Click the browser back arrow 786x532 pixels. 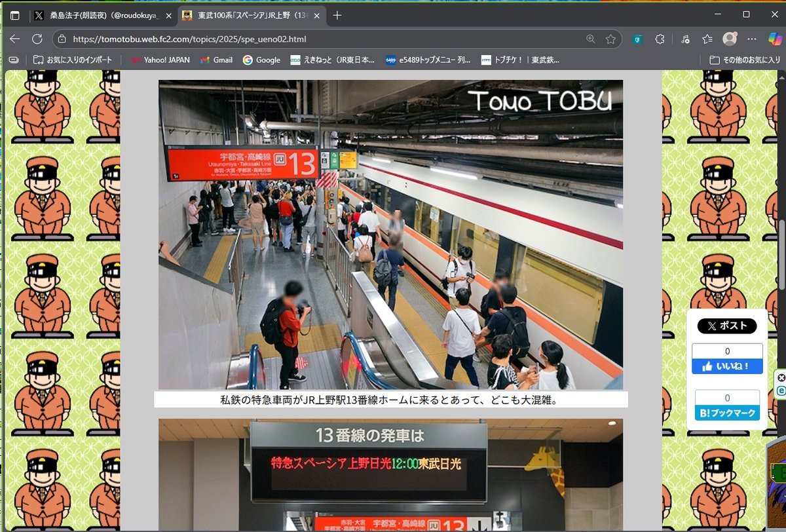point(15,39)
